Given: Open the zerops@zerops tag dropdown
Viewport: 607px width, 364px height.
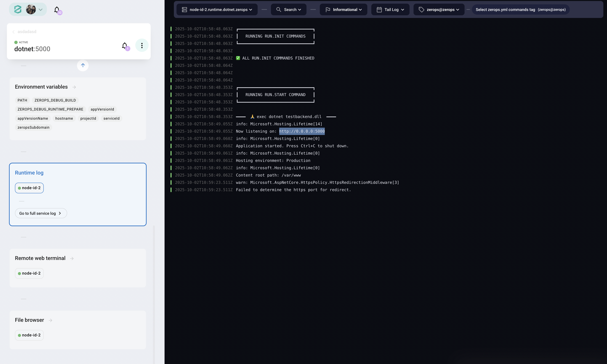Looking at the screenshot, I should (439, 10).
